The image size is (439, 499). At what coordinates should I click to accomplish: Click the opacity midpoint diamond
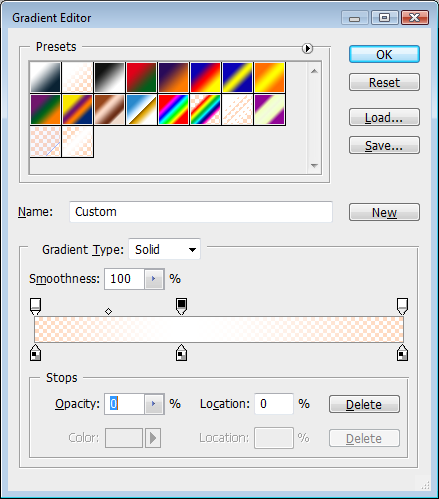[108, 311]
